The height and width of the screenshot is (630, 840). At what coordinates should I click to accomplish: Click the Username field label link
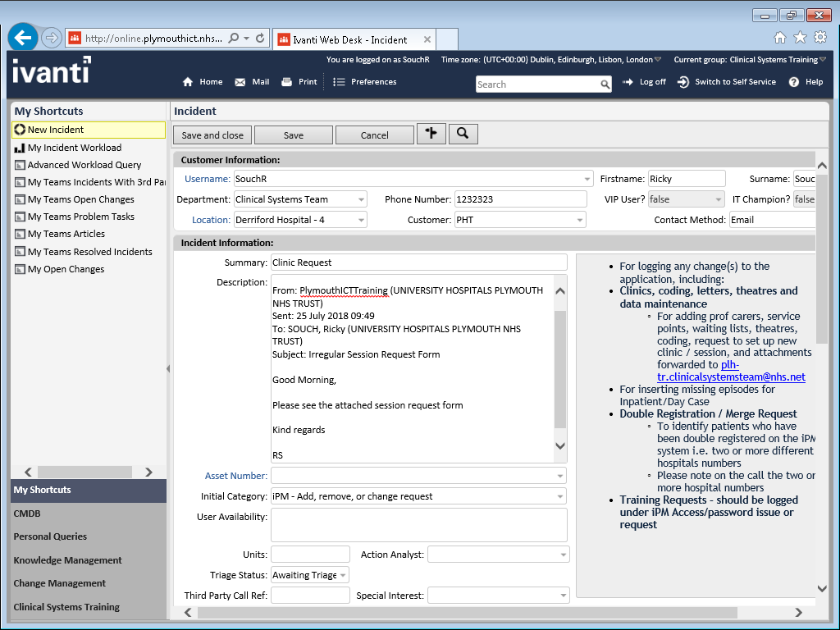pyautogui.click(x=208, y=179)
